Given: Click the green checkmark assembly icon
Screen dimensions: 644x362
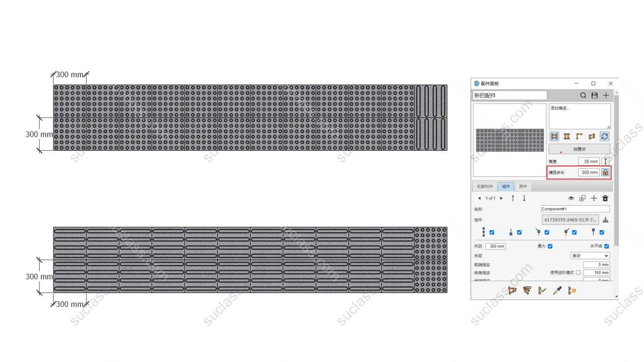Looking at the screenshot, I should (x=542, y=291).
